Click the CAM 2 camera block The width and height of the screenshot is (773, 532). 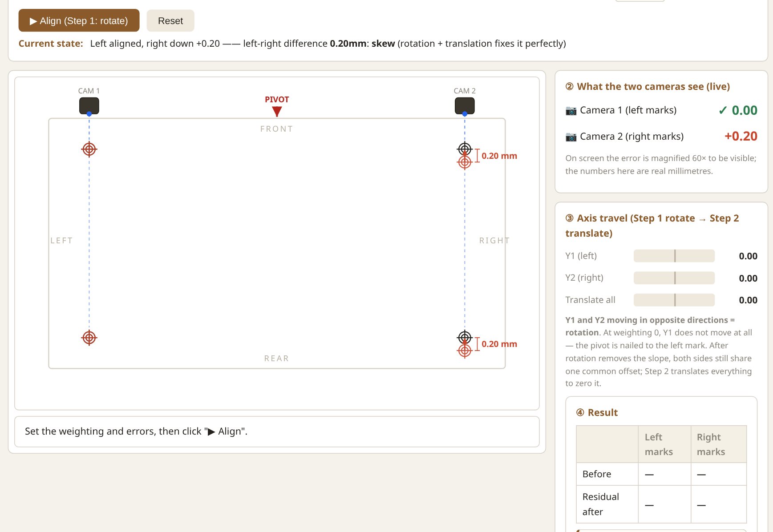(465, 106)
